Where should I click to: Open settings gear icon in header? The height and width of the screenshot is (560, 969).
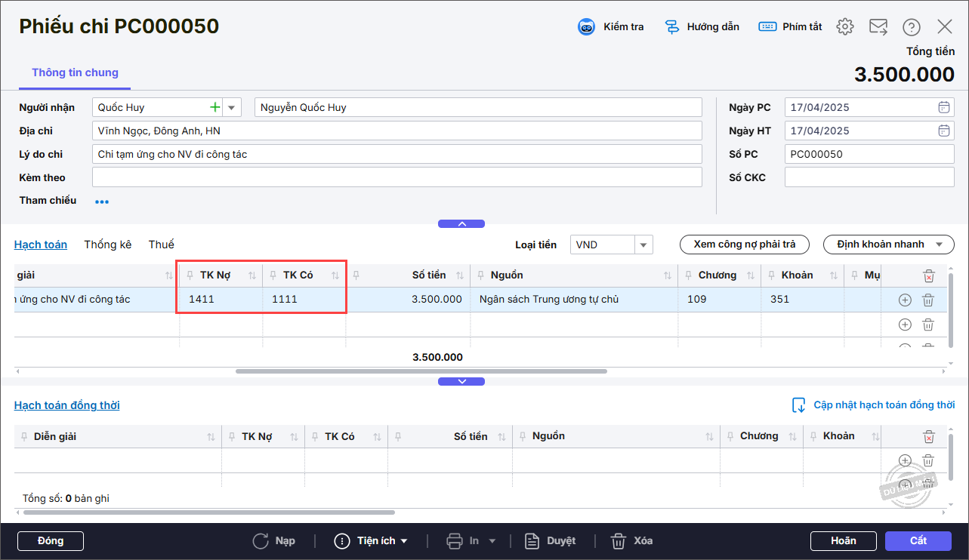(x=845, y=27)
